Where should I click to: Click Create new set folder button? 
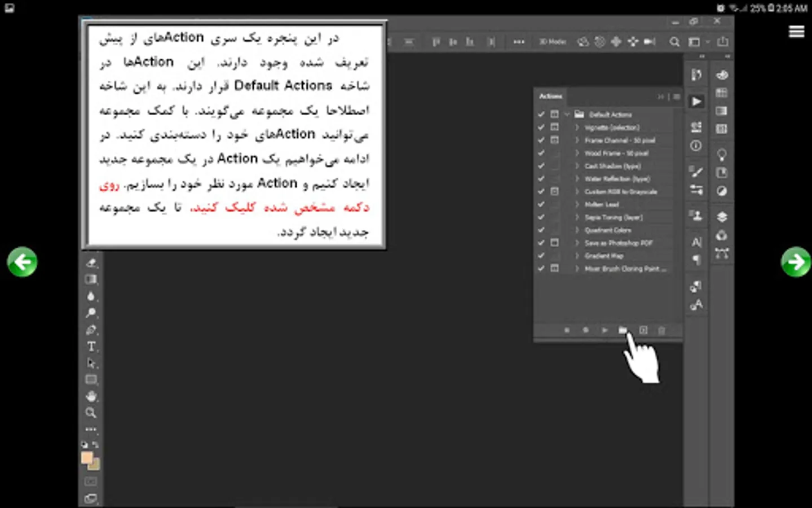[x=623, y=330]
